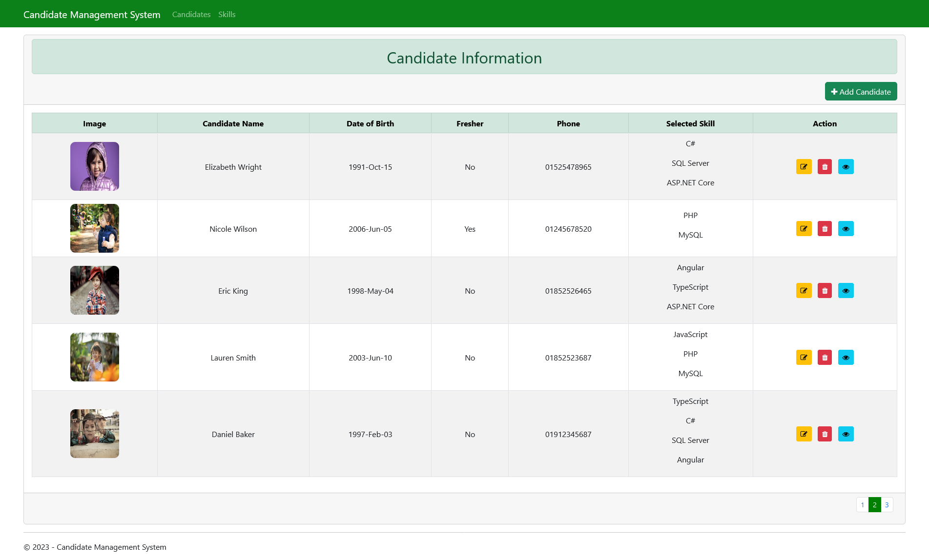Go to page 1 of results

click(x=862, y=505)
